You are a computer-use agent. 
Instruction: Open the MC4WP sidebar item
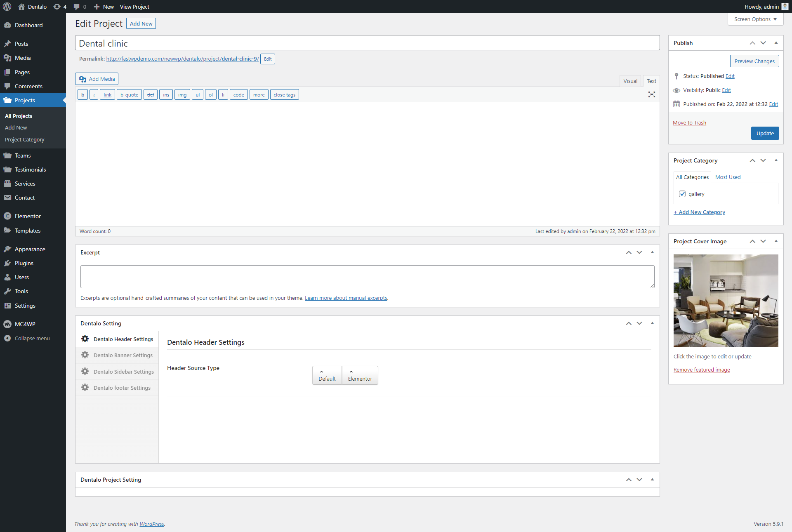(x=25, y=324)
